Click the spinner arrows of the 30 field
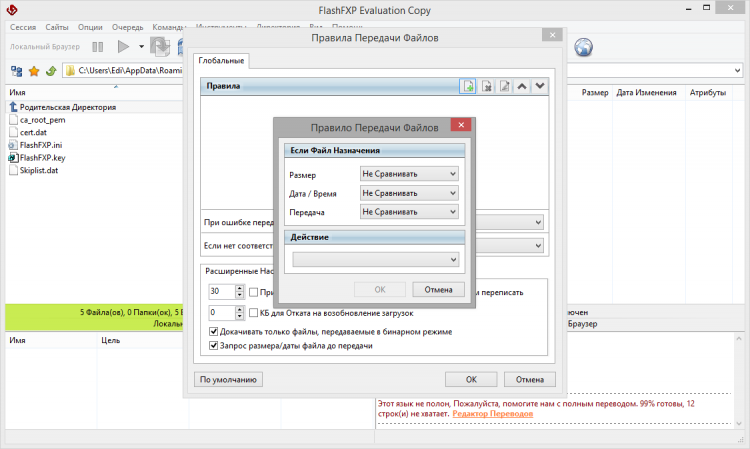Image resolution: width=750 pixels, height=449 pixels. click(x=240, y=291)
